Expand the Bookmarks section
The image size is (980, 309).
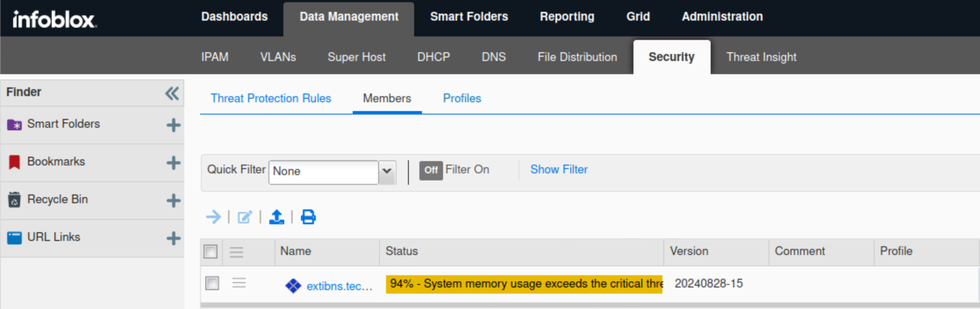pos(173,163)
